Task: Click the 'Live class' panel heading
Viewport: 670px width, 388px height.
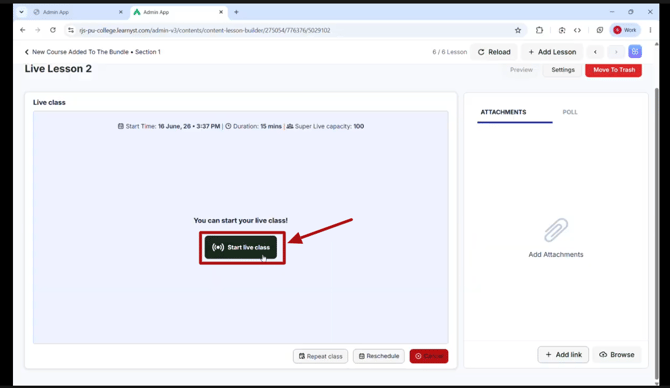Action: [x=49, y=103]
